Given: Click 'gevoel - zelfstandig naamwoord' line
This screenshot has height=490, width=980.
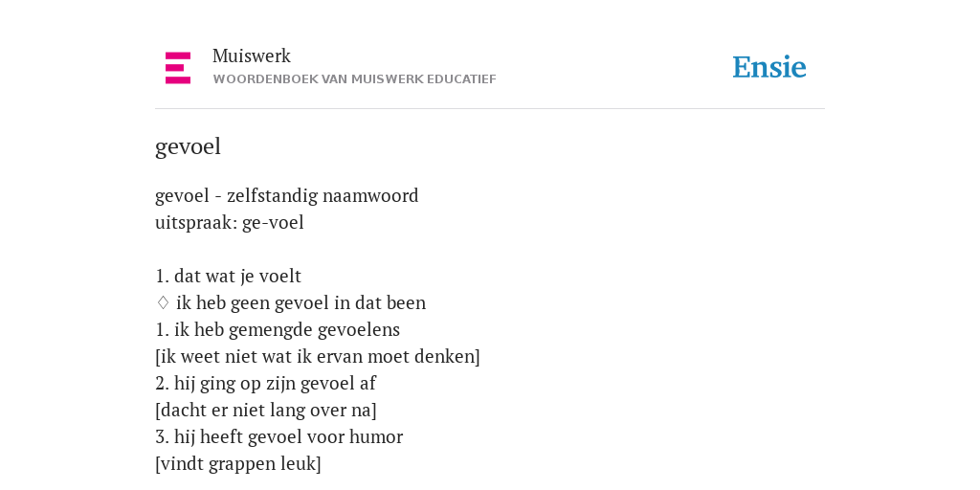Looking at the screenshot, I should 287,195.
